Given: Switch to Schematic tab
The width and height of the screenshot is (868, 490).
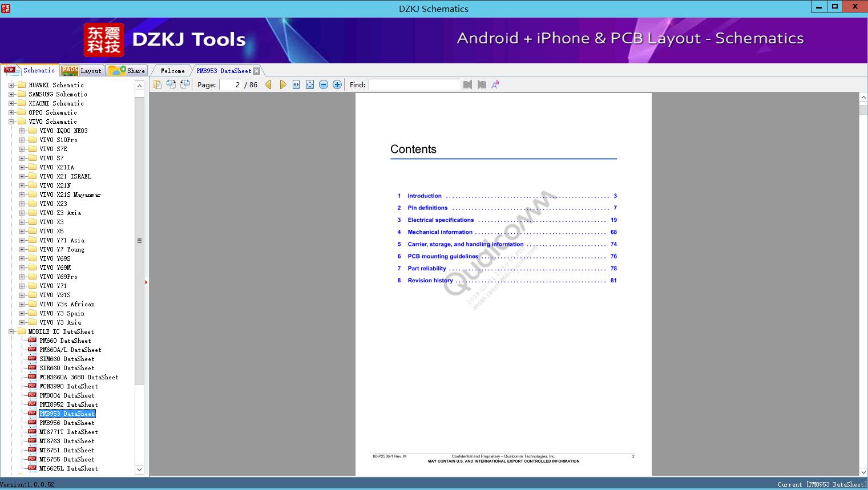Looking at the screenshot, I should coord(30,70).
